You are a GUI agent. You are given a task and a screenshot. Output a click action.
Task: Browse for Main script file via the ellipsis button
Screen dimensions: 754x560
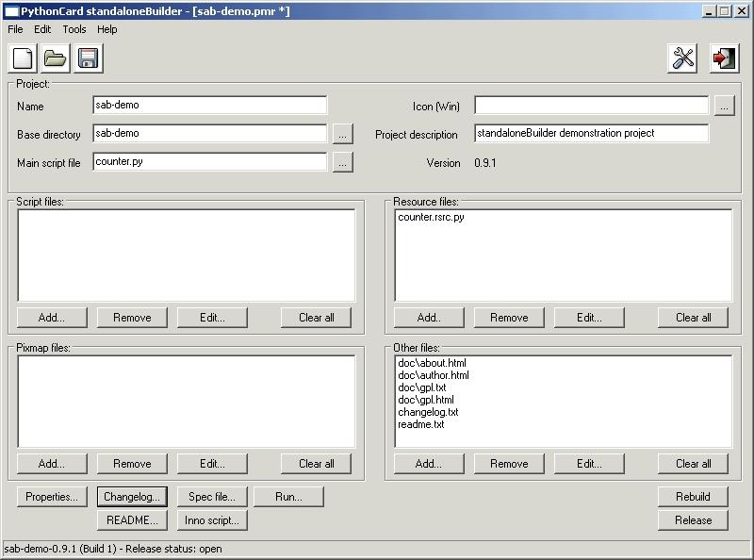[x=343, y=162]
